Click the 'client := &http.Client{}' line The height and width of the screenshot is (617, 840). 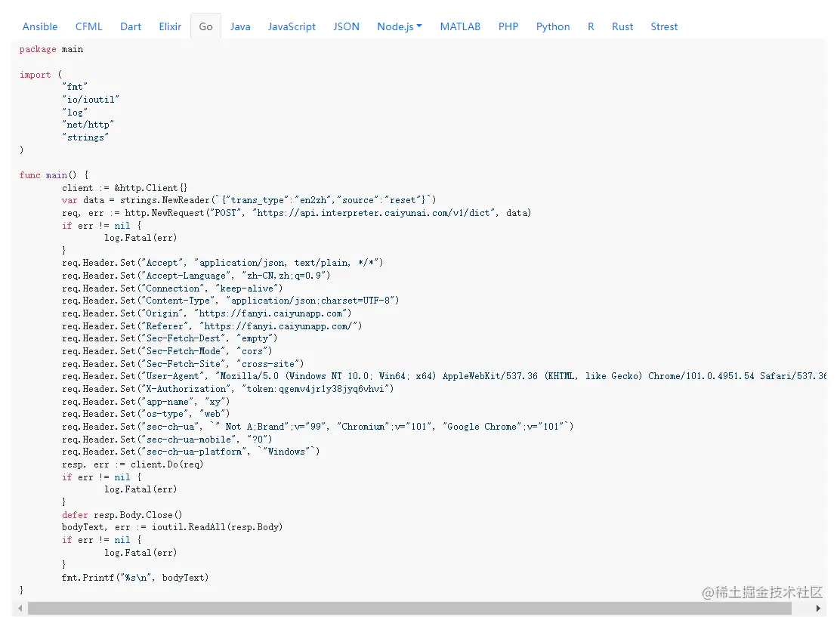pos(125,188)
